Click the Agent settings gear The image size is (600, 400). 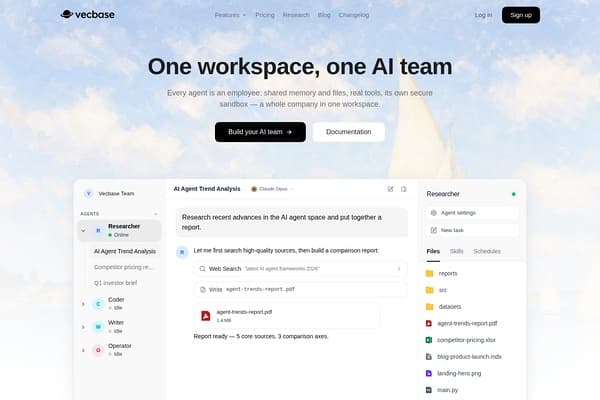tap(434, 213)
